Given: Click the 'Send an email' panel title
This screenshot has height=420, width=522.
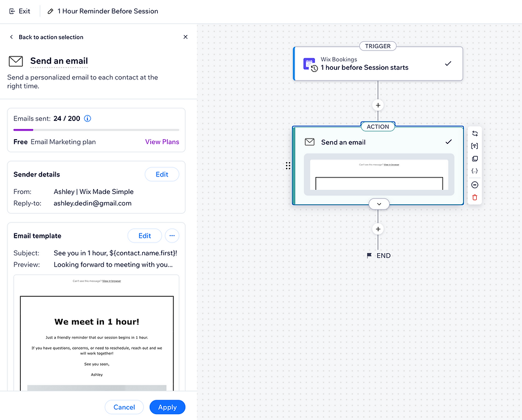Looking at the screenshot, I should pyautogui.click(x=59, y=61).
